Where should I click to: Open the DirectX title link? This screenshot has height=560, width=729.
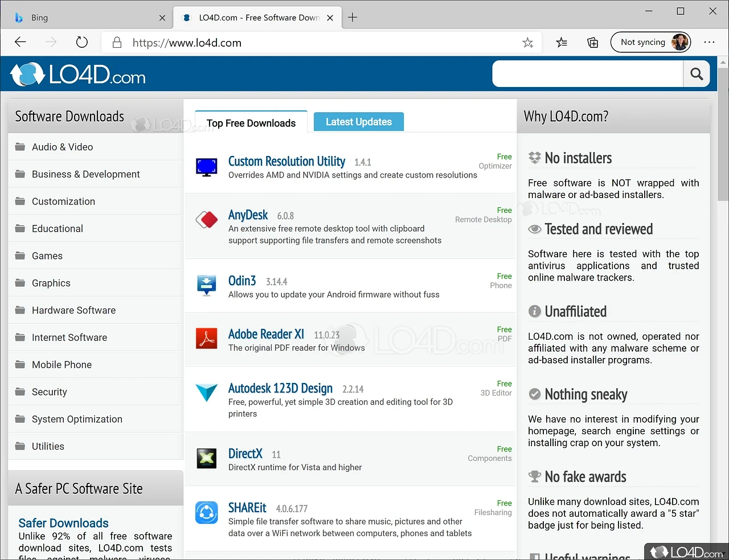pos(245,454)
